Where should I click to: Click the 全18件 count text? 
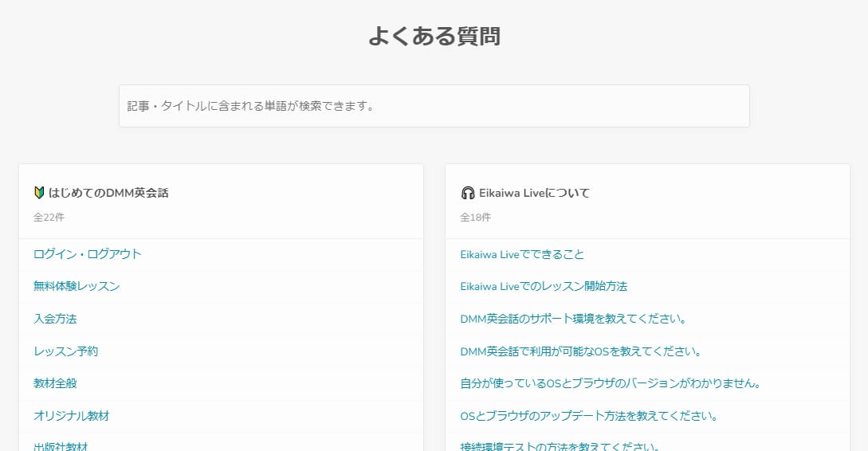pos(476,218)
